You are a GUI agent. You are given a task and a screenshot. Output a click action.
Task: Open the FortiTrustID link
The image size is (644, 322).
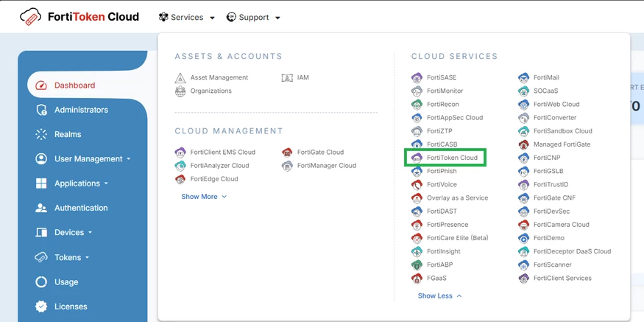pos(551,185)
